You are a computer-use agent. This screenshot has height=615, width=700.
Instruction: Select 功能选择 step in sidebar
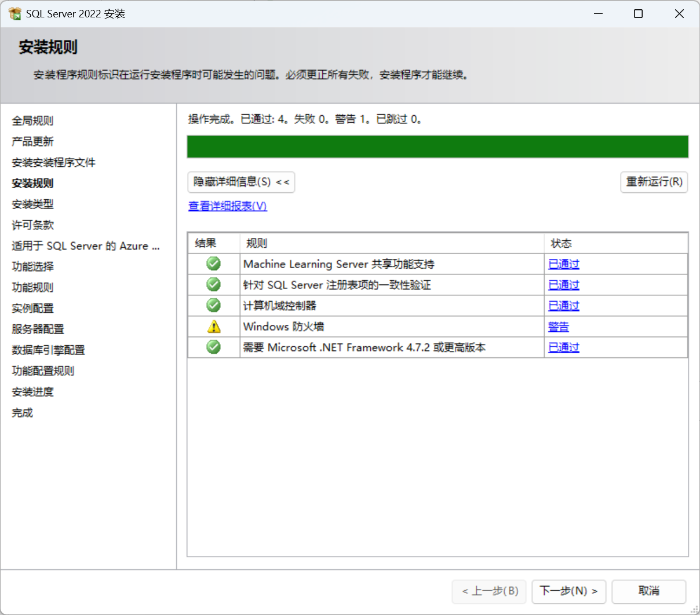pos(32,266)
